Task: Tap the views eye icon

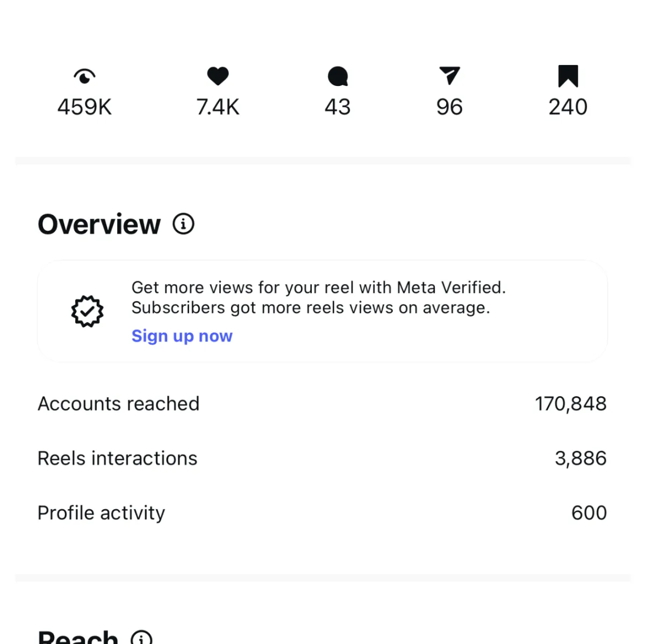Action: point(84,76)
